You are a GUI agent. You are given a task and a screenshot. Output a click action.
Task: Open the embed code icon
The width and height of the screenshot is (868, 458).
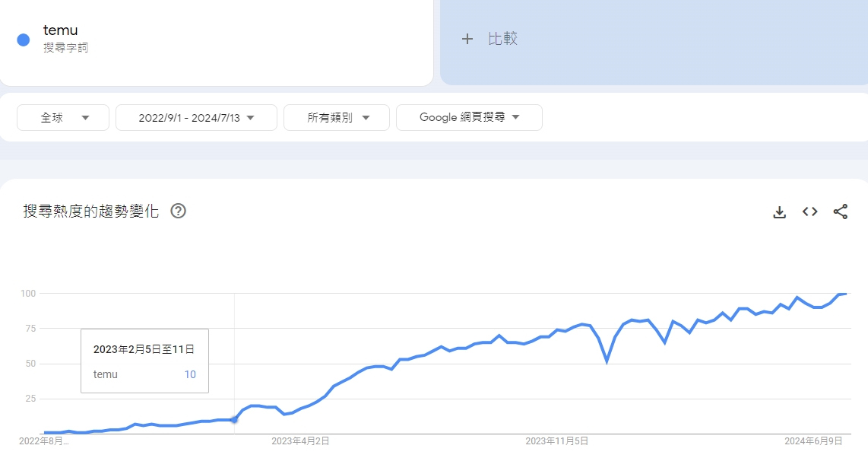(810, 212)
